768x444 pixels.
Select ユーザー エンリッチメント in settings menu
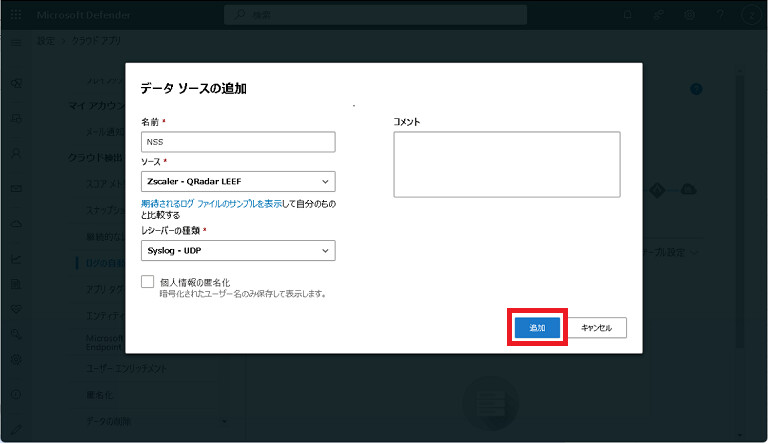[x=126, y=369]
